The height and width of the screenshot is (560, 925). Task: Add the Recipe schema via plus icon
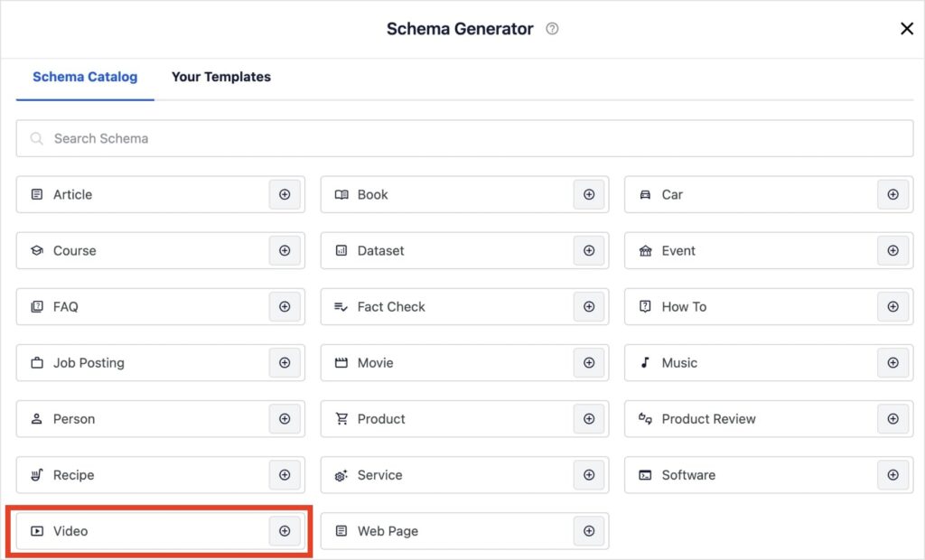pyautogui.click(x=285, y=475)
